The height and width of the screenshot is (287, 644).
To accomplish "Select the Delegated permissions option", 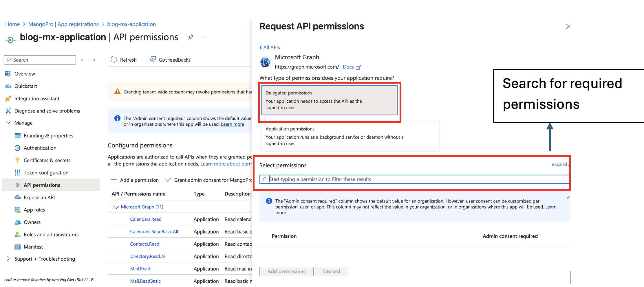I will (330, 100).
